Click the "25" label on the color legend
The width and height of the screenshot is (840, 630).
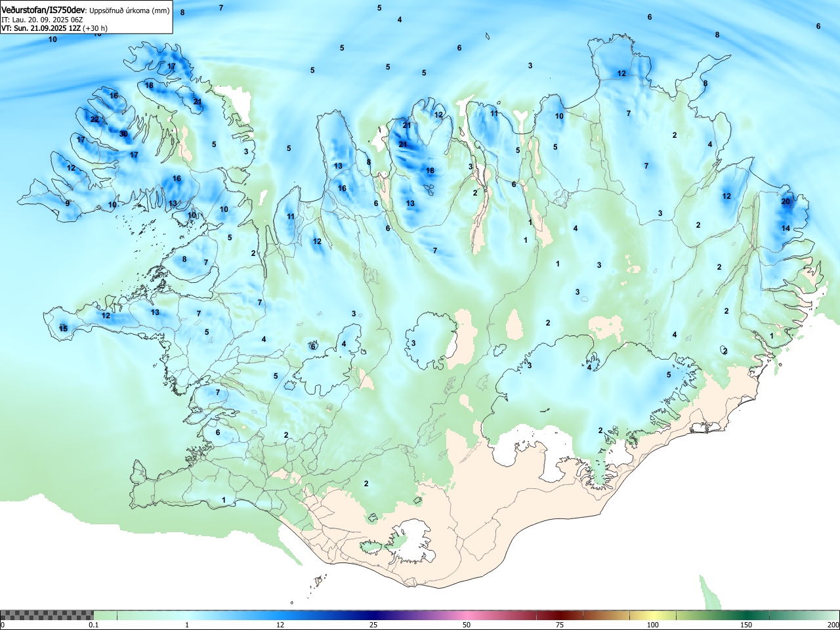[373, 625]
